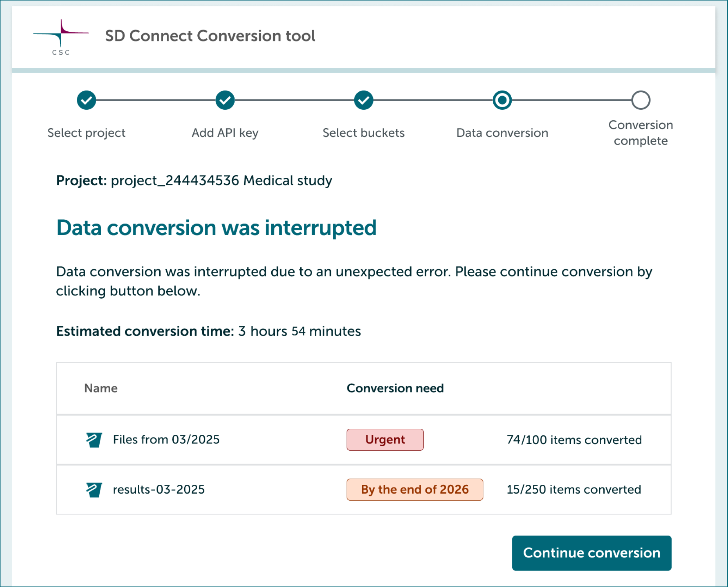
Task: Click the active Data conversion step indicator
Action: tap(502, 100)
